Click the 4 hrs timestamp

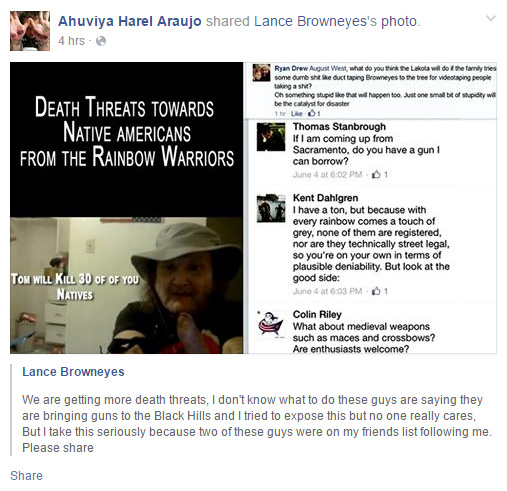[71, 41]
